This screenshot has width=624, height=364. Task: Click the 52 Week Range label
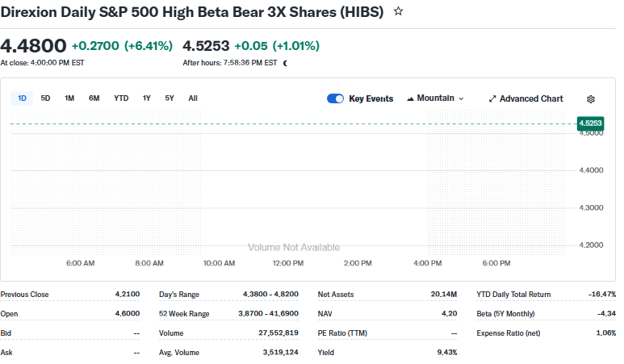pyautogui.click(x=184, y=314)
